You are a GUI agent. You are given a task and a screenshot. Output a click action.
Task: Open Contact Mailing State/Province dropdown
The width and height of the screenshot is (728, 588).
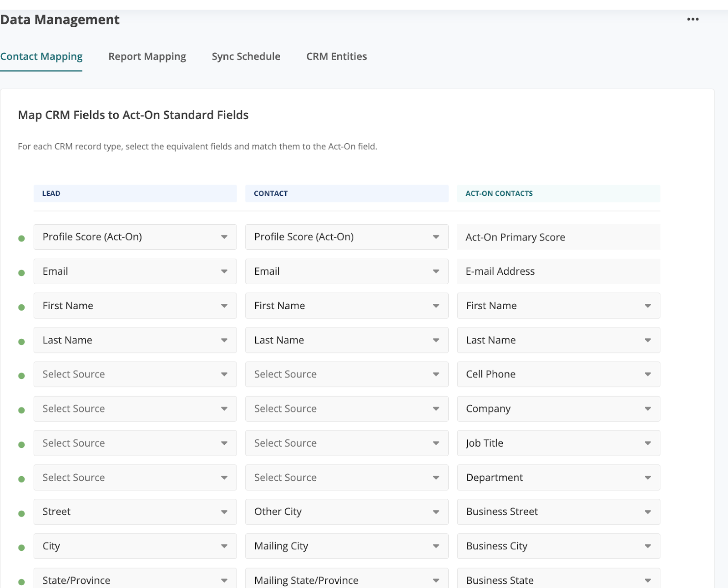click(x=347, y=578)
